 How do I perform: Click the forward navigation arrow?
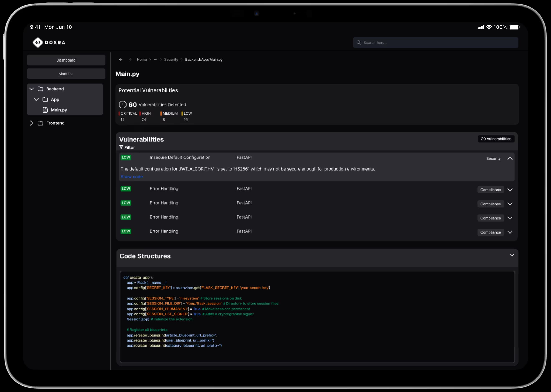pyautogui.click(x=130, y=59)
